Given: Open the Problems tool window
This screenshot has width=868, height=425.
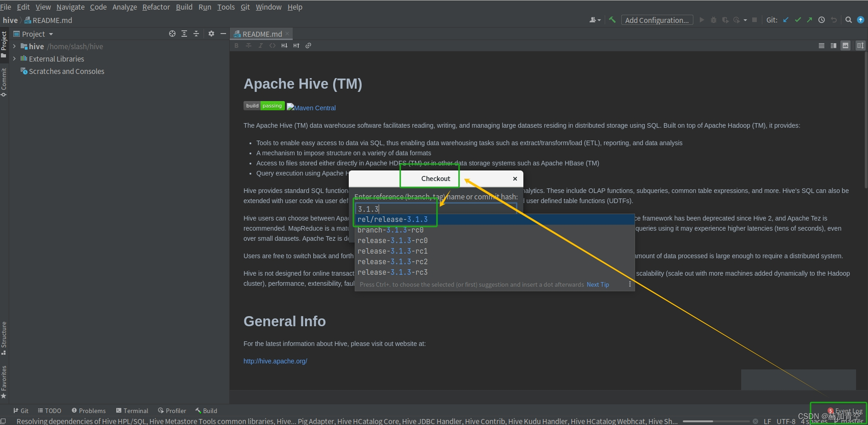Looking at the screenshot, I should coord(88,411).
